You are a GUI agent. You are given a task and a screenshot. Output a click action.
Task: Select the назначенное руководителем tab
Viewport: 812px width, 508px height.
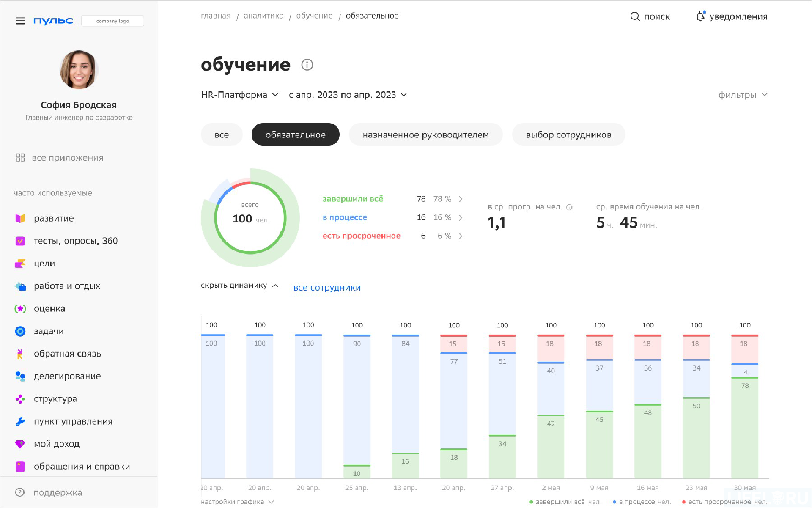pyautogui.click(x=425, y=135)
